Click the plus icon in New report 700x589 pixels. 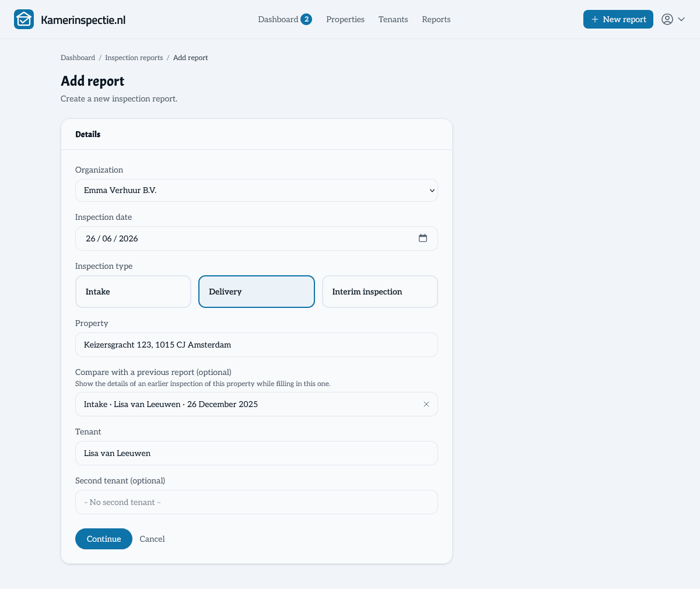pyautogui.click(x=595, y=19)
